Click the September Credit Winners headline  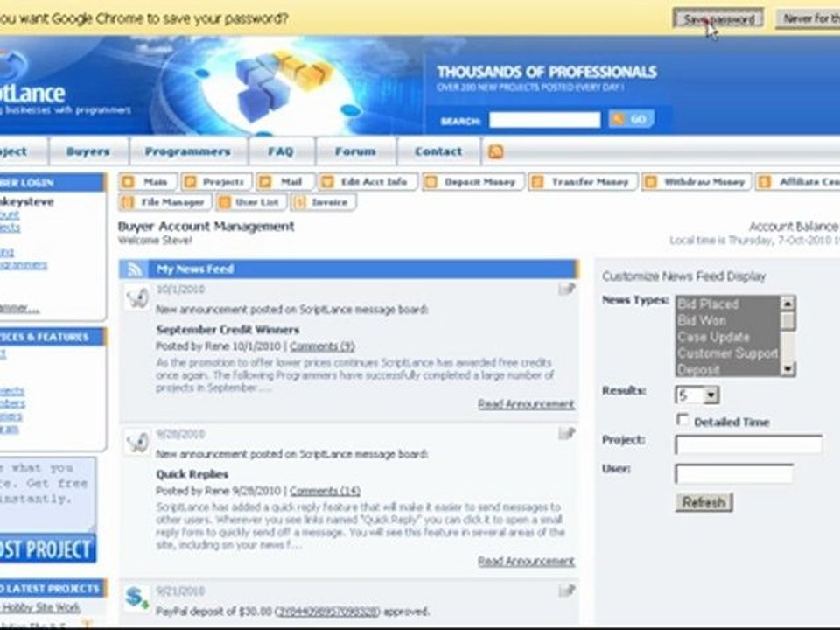227,330
